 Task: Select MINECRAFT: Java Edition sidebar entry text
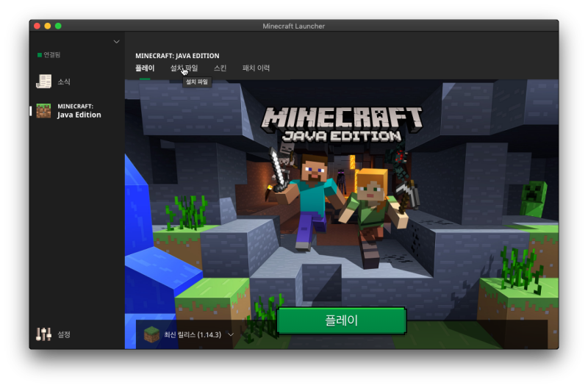[x=79, y=111]
